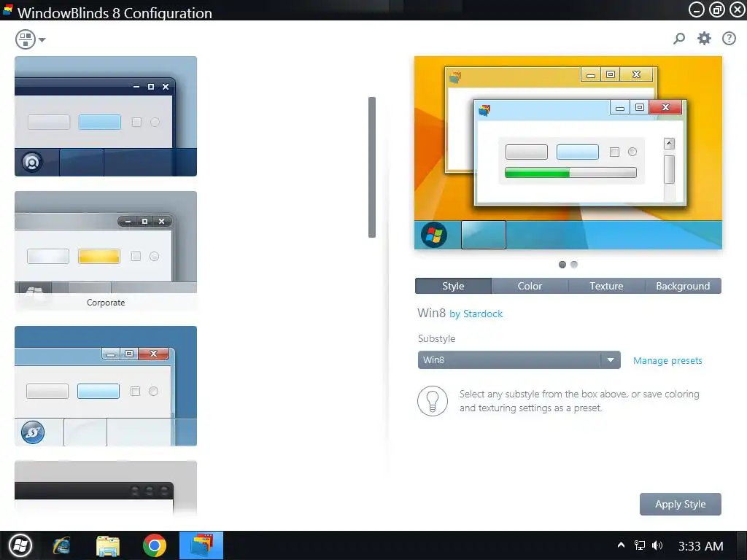Click the large Win8 preview image

click(x=568, y=152)
